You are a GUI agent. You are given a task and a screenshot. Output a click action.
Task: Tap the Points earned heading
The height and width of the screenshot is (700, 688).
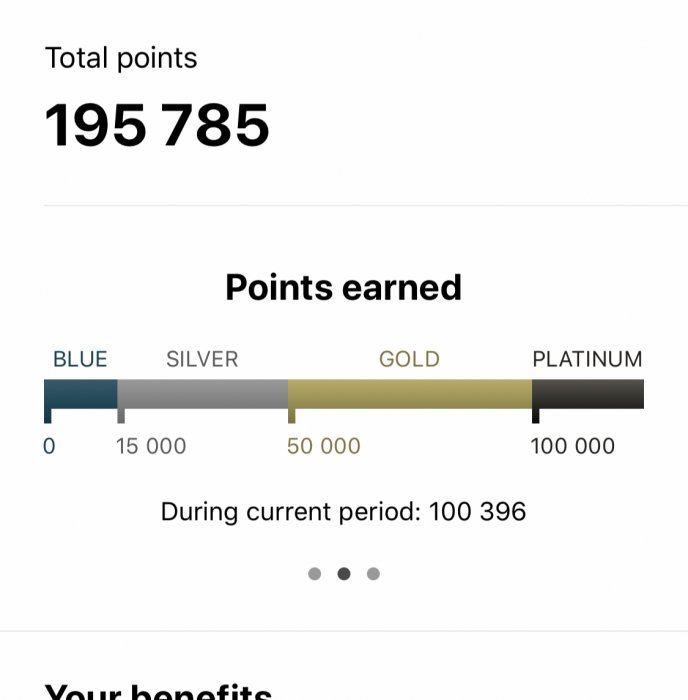pyautogui.click(x=343, y=287)
